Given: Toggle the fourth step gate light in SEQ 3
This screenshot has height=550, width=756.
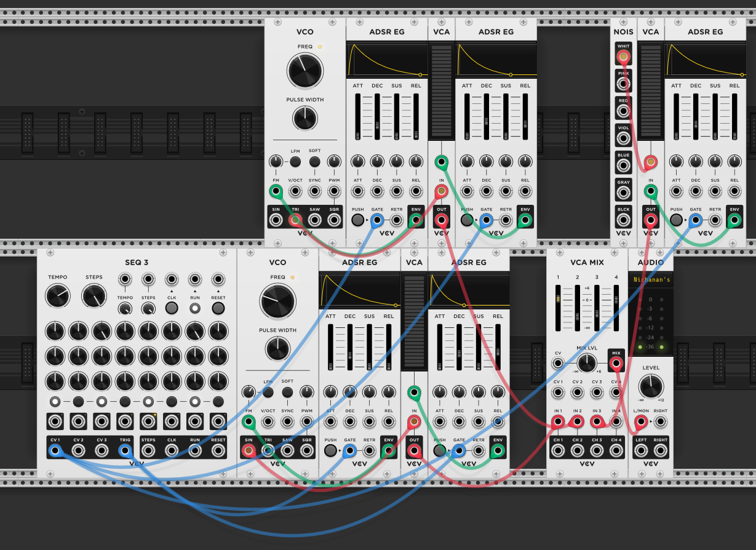Looking at the screenshot, I should click(x=125, y=402).
